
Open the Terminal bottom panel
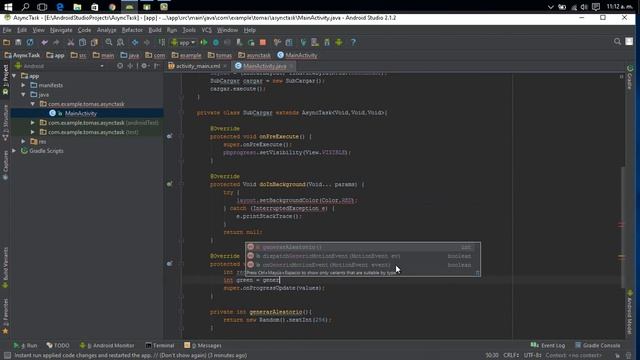pos(160,345)
